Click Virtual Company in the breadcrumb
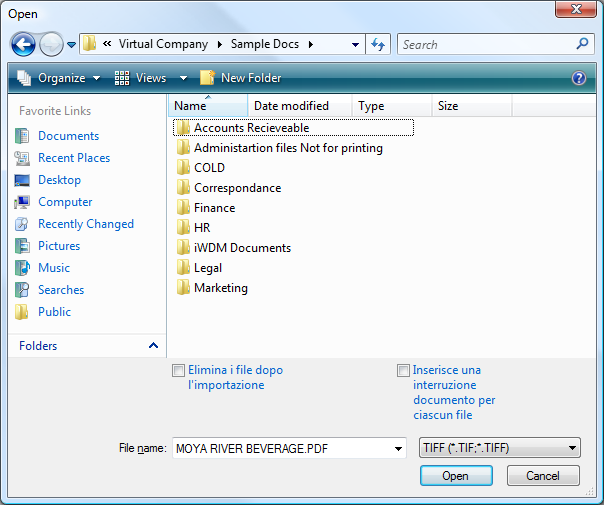604x505 pixels. [163, 44]
